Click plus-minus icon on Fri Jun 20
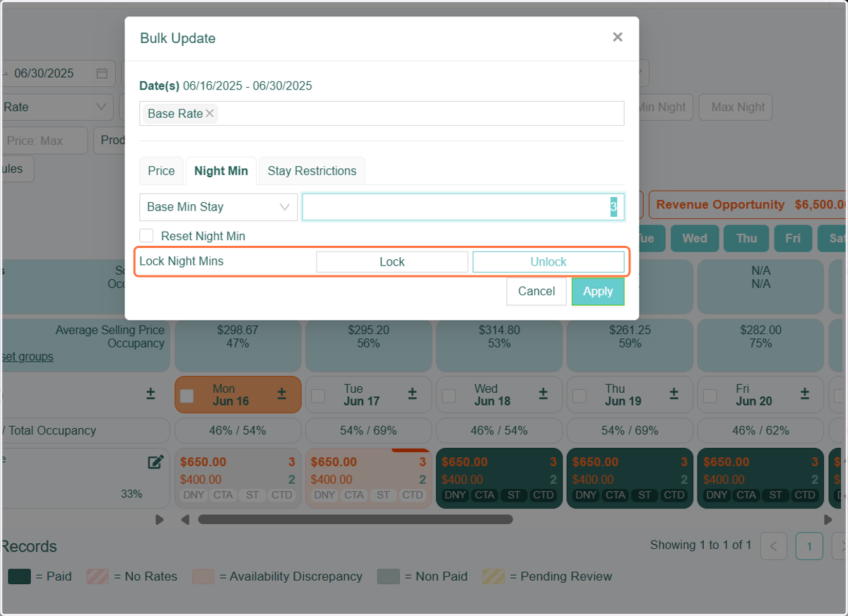The width and height of the screenshot is (848, 616). (x=805, y=393)
